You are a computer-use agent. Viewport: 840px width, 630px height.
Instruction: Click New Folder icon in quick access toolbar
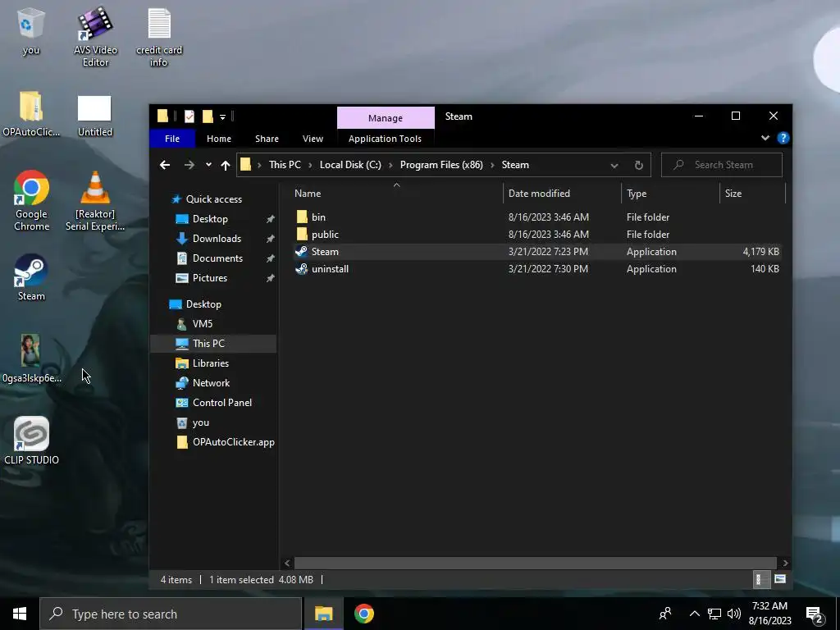208,116
